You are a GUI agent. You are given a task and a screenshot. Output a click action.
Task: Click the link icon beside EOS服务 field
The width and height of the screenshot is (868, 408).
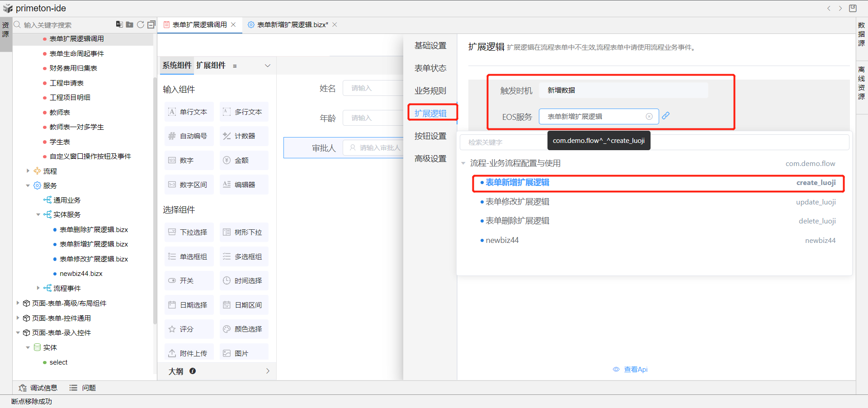click(x=665, y=116)
